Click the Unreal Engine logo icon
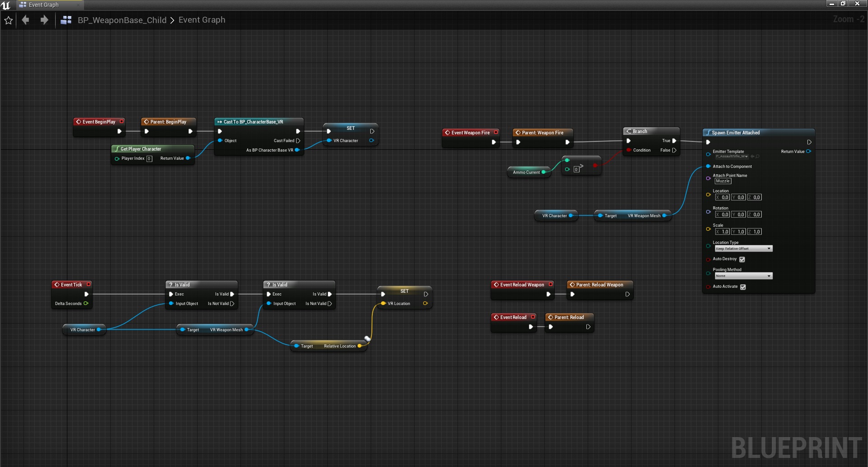The image size is (868, 467). pos(6,5)
